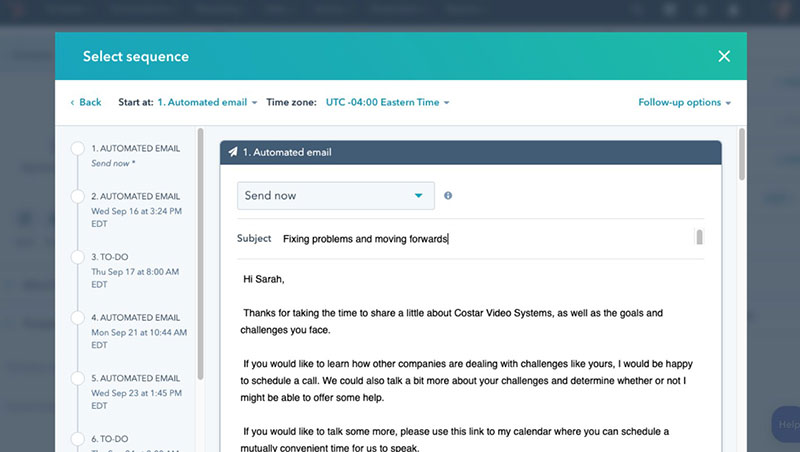
Task: Click 'Send now *' under step 1
Action: click(x=113, y=163)
